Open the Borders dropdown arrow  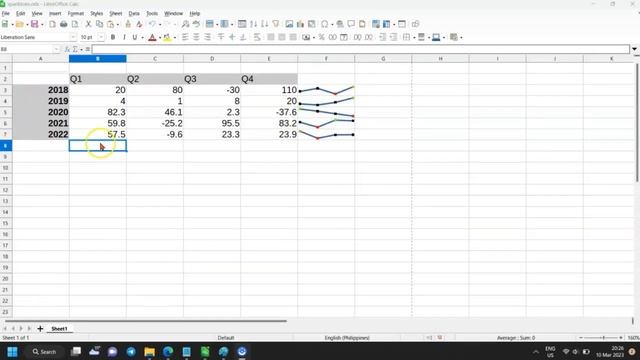[x=414, y=38]
